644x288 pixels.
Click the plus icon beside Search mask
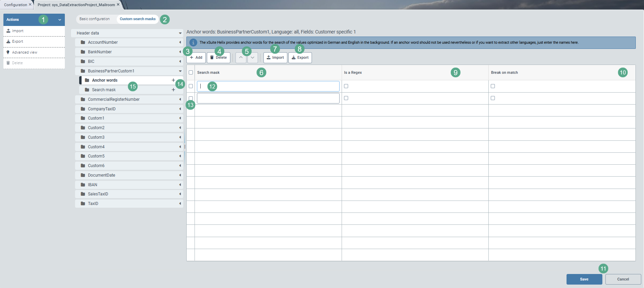pos(173,90)
